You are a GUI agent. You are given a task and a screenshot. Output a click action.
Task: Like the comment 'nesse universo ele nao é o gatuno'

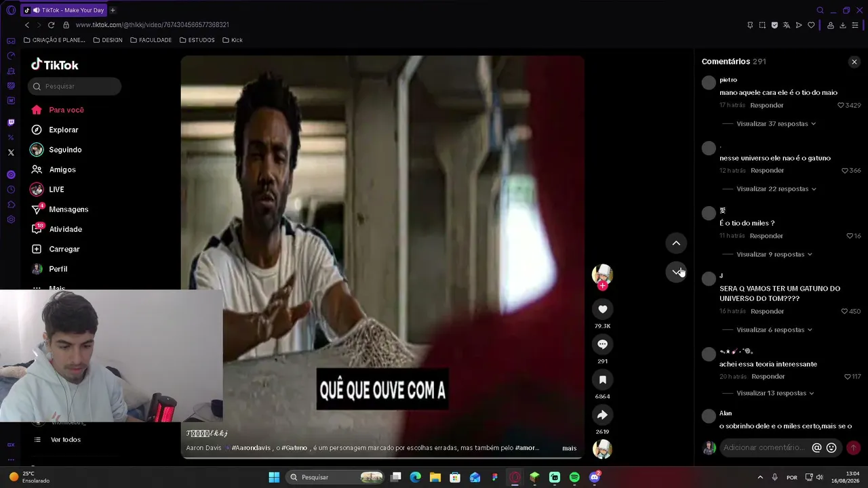tap(845, 171)
